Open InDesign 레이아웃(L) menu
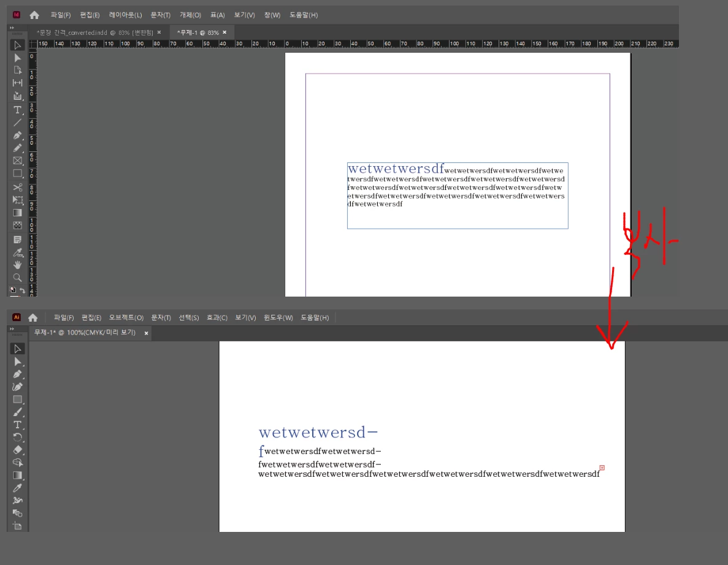The image size is (728, 565). (x=125, y=15)
